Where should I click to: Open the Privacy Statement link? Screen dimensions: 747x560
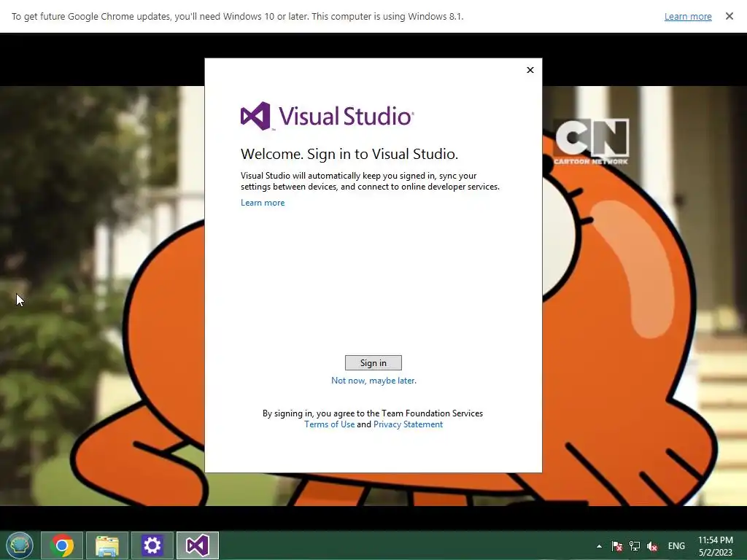(408, 424)
